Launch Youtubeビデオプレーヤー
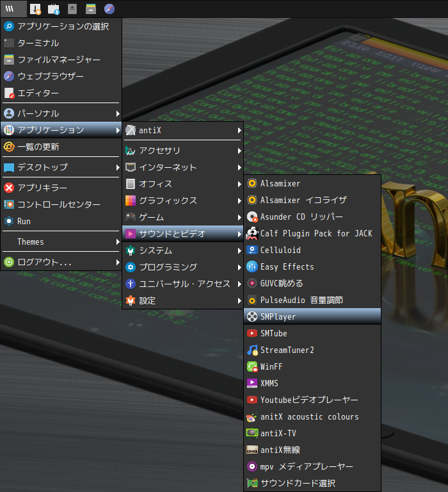 pyautogui.click(x=312, y=400)
